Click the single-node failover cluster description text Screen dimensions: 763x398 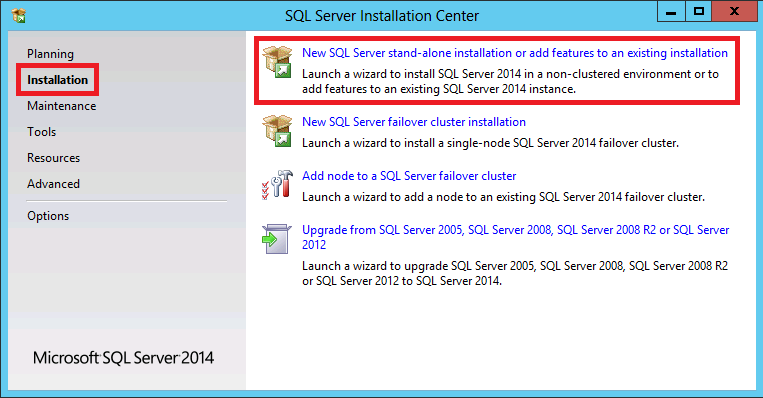[490, 143]
